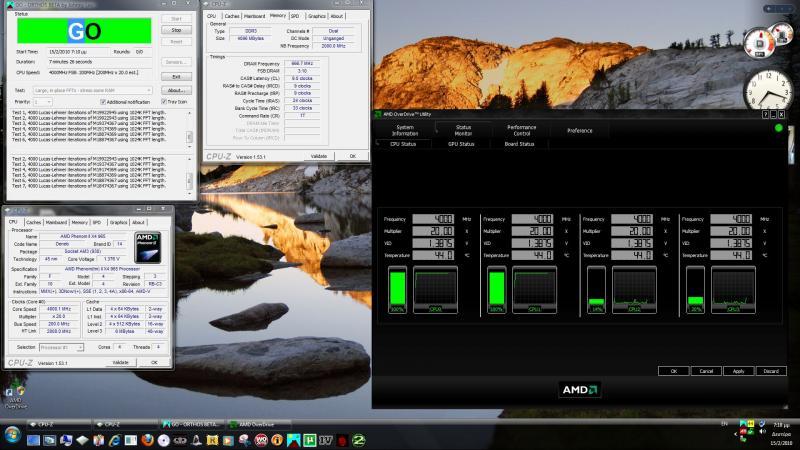Screen dimensions: 800x450
Task: Launch Firefox from the taskbar
Action: [147, 439]
